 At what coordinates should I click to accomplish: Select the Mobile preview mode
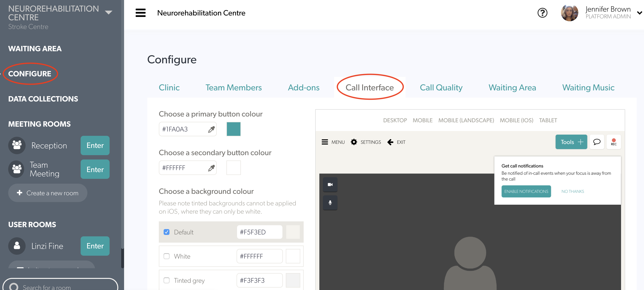[422, 120]
